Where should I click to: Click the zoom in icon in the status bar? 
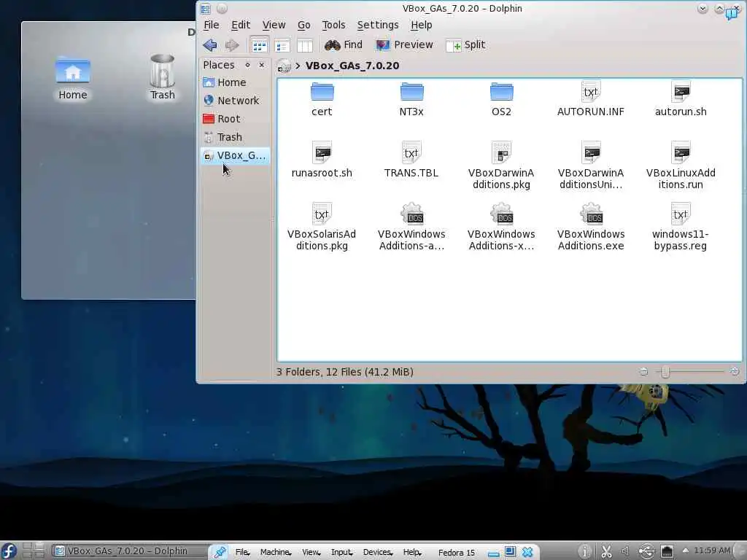pyautogui.click(x=735, y=371)
